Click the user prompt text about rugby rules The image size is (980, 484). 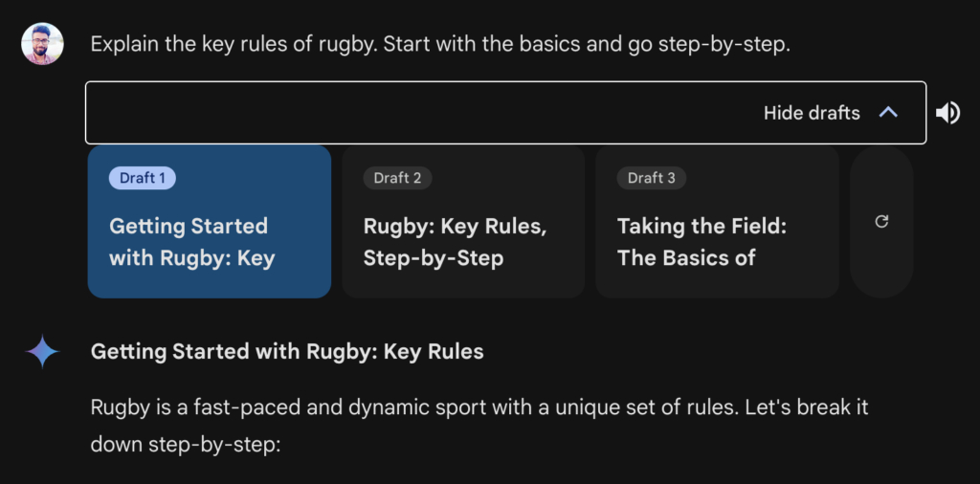pyautogui.click(x=440, y=45)
